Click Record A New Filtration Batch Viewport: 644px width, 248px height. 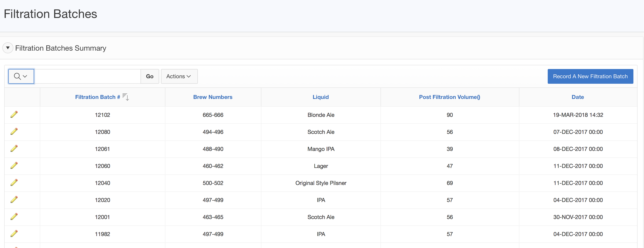590,76
